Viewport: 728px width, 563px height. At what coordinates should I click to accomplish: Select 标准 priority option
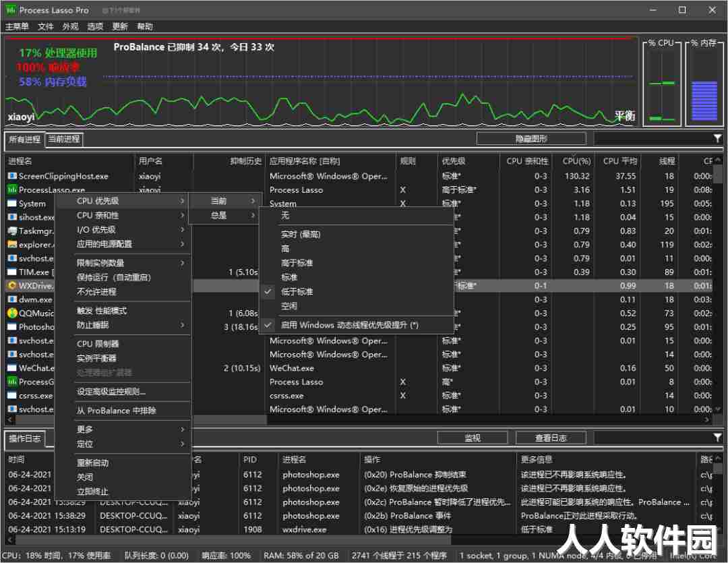(x=357, y=277)
